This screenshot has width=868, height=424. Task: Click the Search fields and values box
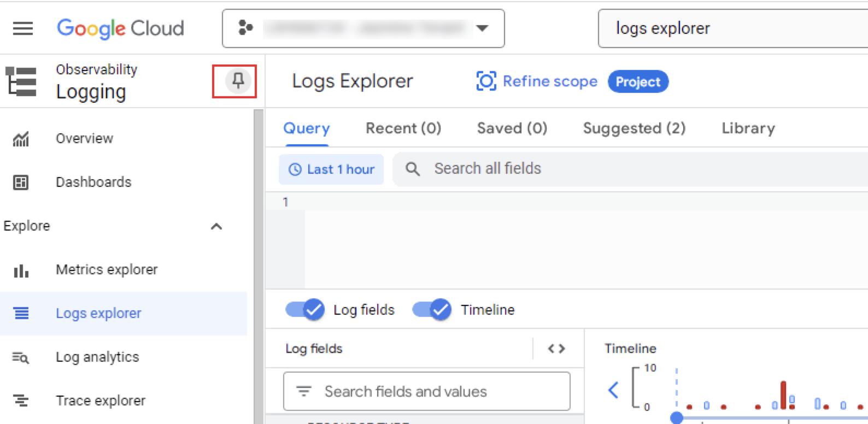click(427, 391)
